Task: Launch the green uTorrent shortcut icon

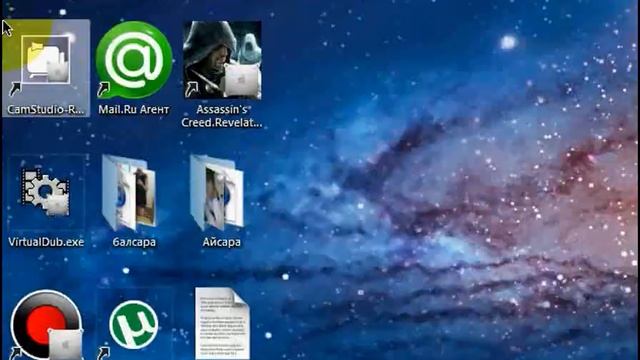Action: coord(133,325)
